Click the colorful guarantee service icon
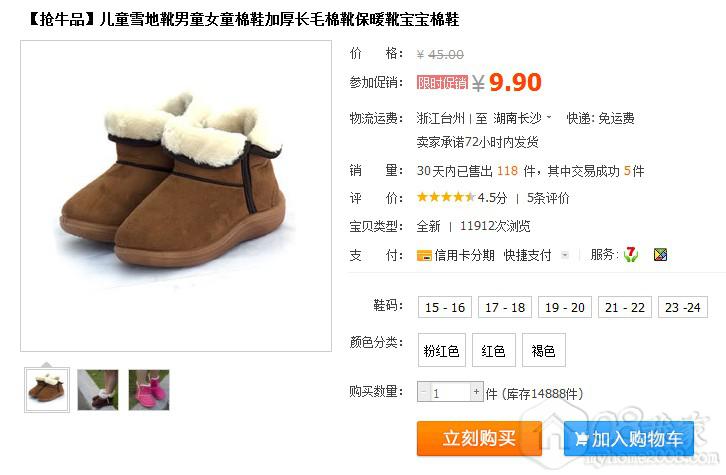Viewport: 726px width, 475px height. (x=660, y=255)
